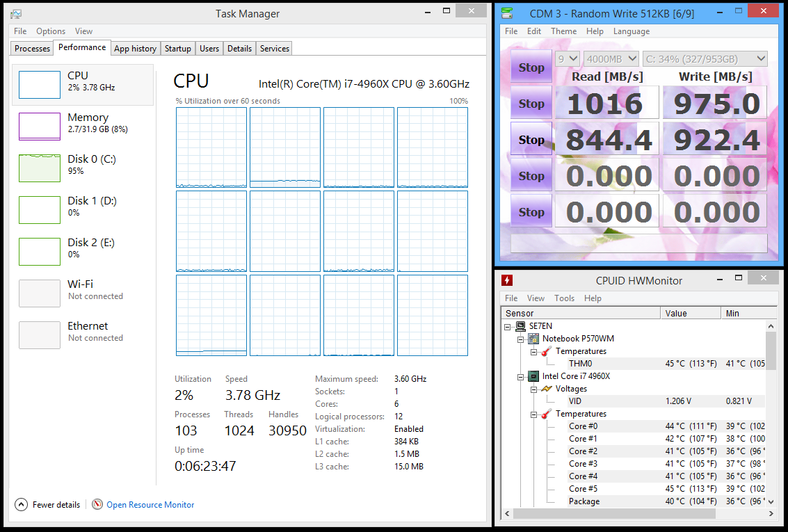Open HWMonitor View menu
Viewport: 788px width, 532px height.
coord(536,298)
